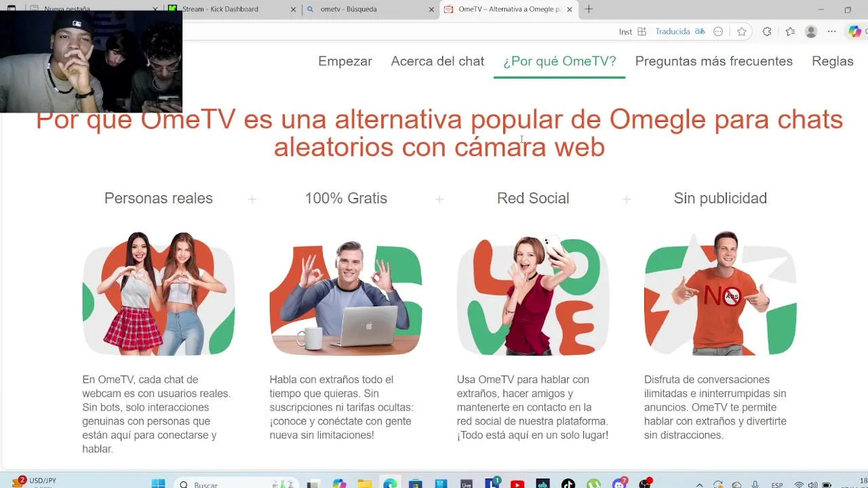
Task: Open File Explorer from the taskbar
Action: pyautogui.click(x=365, y=484)
